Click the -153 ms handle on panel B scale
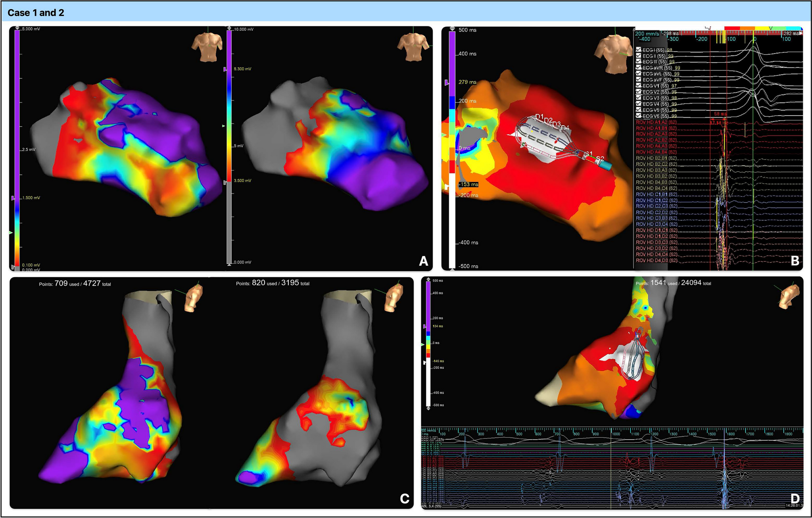This screenshot has width=812, height=518. tap(447, 187)
